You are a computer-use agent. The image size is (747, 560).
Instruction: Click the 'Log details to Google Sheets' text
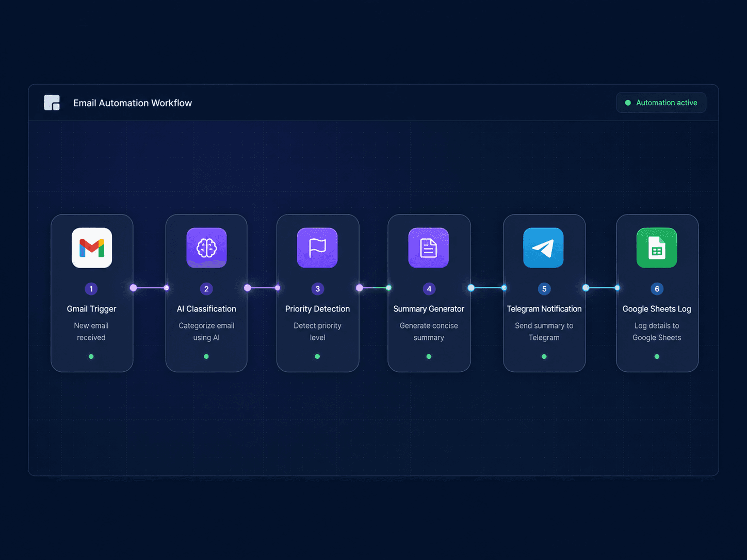click(x=657, y=332)
